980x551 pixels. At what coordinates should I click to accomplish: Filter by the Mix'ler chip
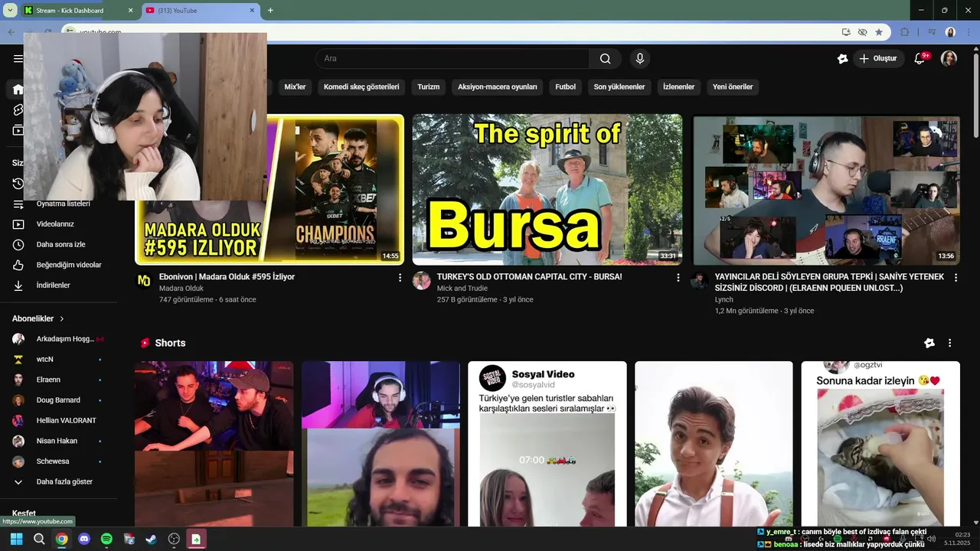point(295,86)
